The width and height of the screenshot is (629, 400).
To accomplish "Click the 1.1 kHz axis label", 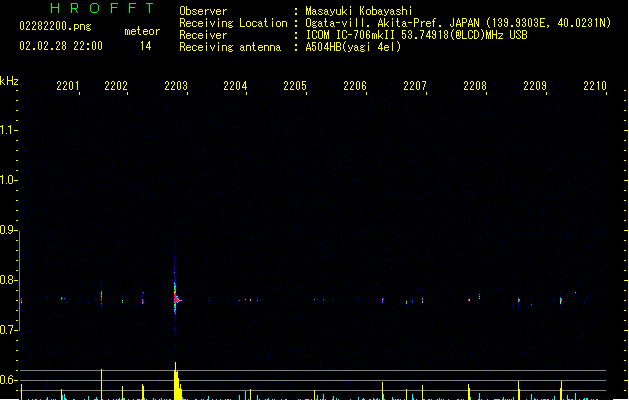I will tap(8, 130).
